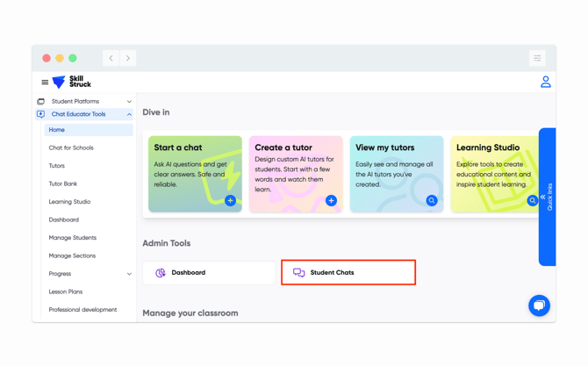Open the chat support bubble icon

(539, 305)
